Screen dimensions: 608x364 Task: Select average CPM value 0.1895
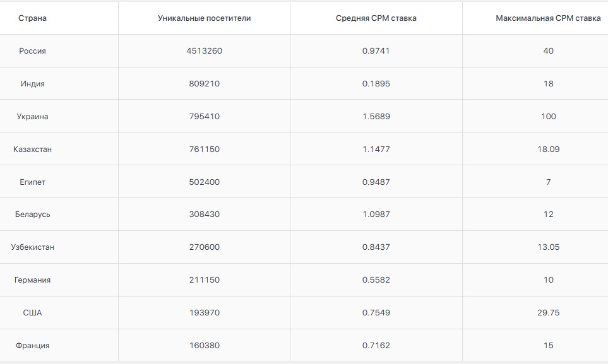click(x=376, y=84)
